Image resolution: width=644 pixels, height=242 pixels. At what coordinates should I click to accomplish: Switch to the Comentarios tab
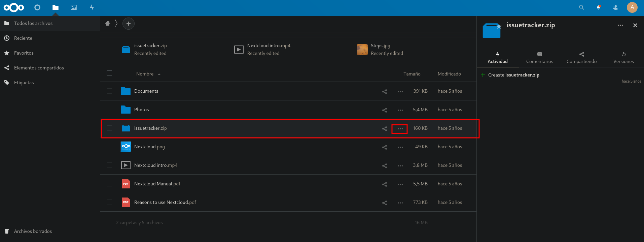tap(539, 58)
